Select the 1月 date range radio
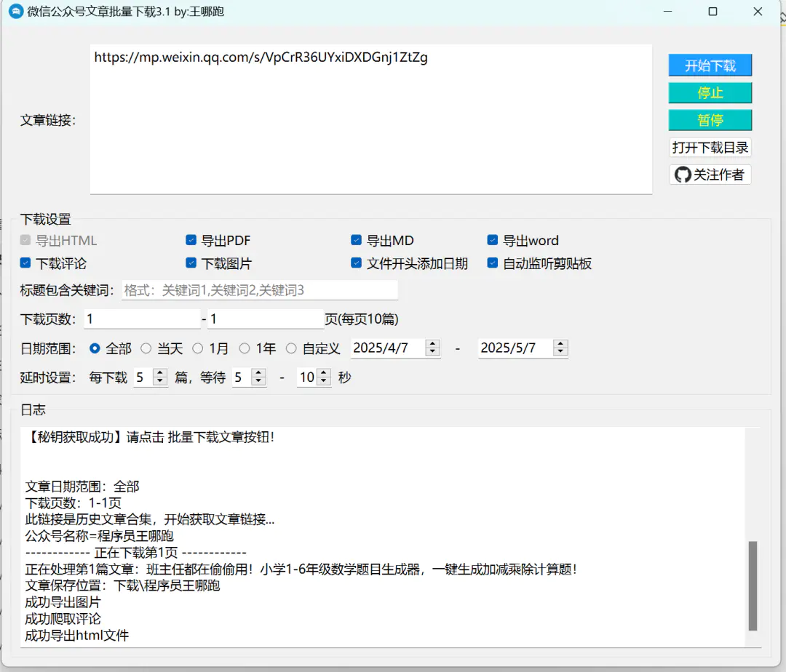Image resolution: width=786 pixels, height=672 pixels. click(198, 348)
